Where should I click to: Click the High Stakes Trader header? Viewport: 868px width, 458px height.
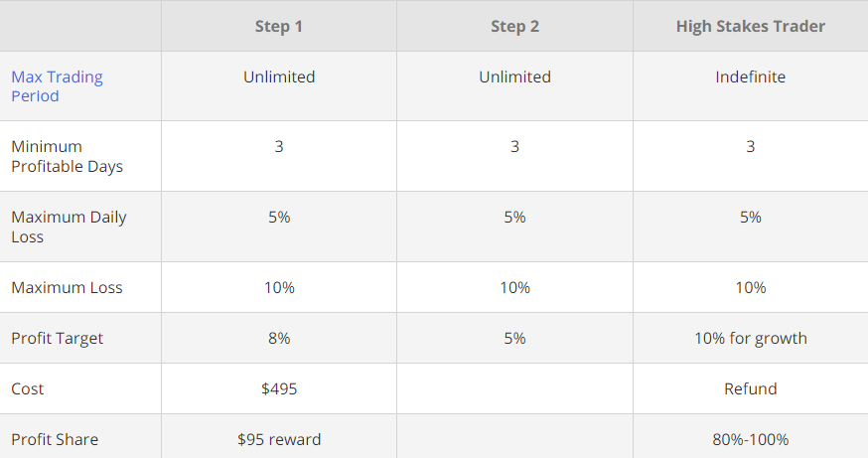(750, 27)
